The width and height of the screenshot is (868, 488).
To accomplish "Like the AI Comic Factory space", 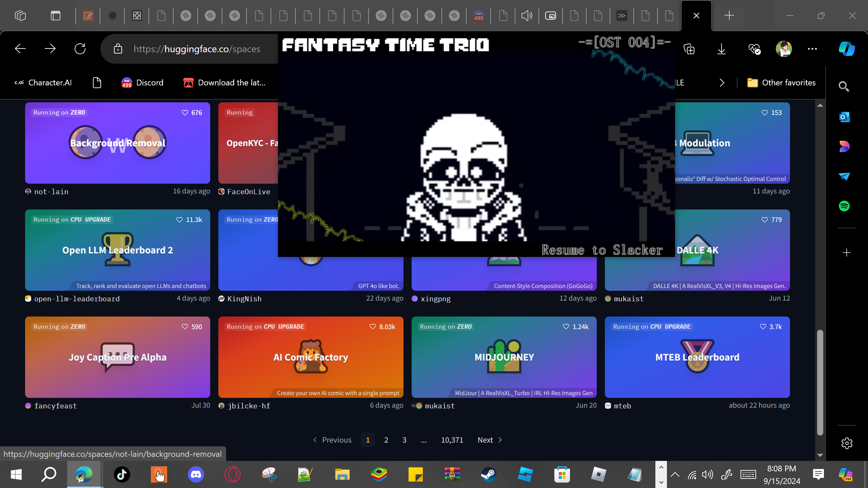I will point(373,327).
